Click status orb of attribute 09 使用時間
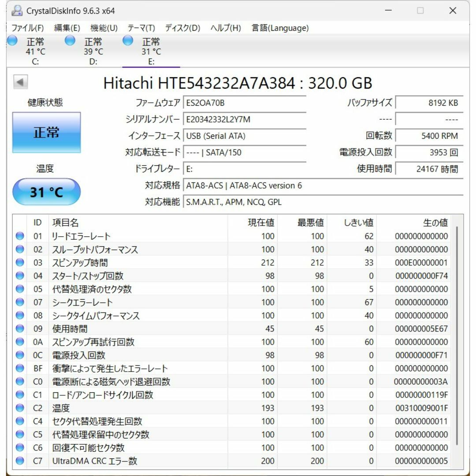The width and height of the screenshot is (476, 476). pyautogui.click(x=20, y=328)
